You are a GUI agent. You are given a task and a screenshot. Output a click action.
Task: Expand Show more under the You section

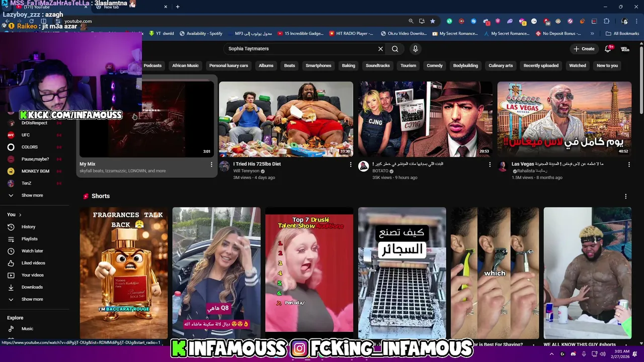[34, 299]
